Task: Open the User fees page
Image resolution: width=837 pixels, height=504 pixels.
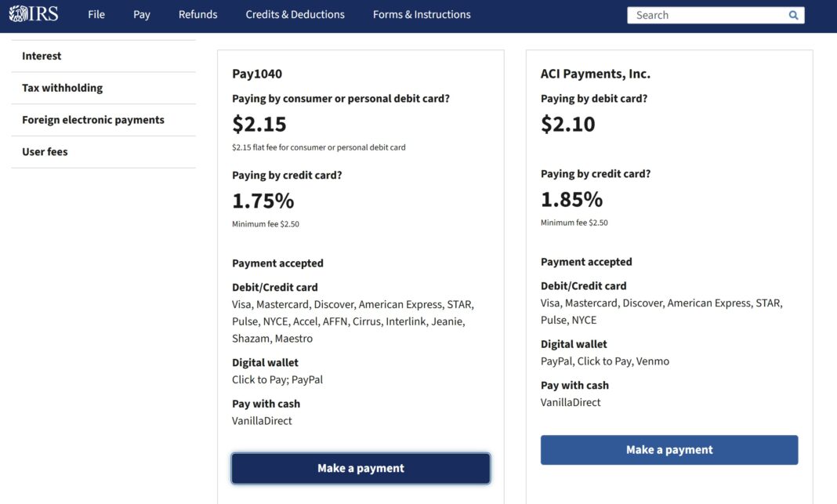Action: click(44, 151)
